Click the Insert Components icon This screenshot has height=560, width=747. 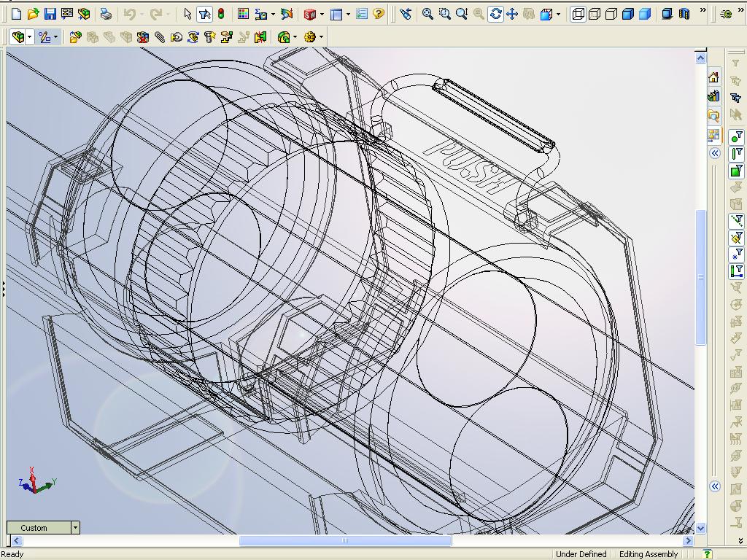coord(75,37)
